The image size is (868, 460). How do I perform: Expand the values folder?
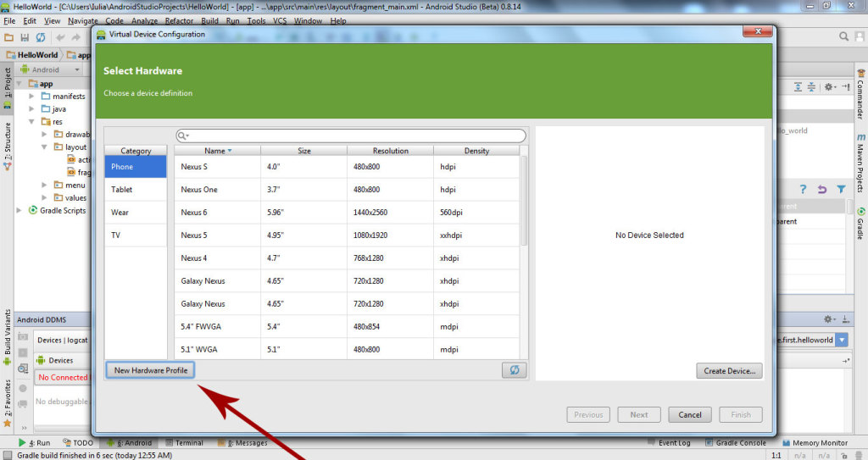(44, 197)
